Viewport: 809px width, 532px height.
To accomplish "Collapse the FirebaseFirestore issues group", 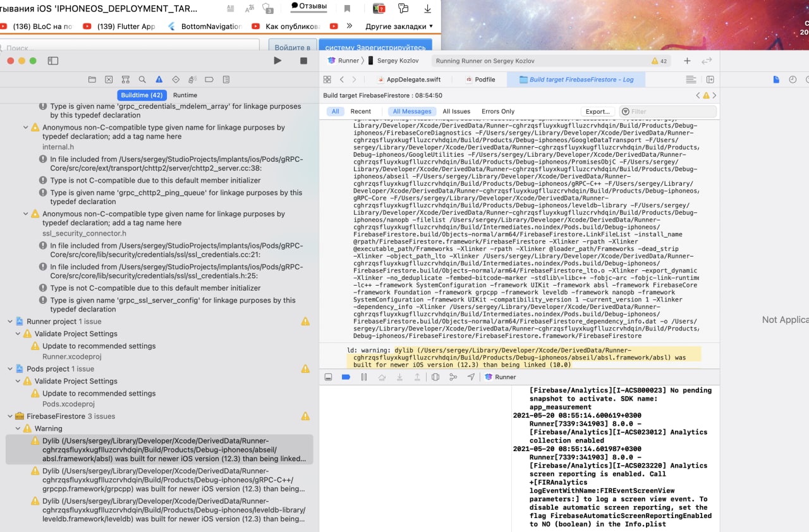I will (x=10, y=416).
